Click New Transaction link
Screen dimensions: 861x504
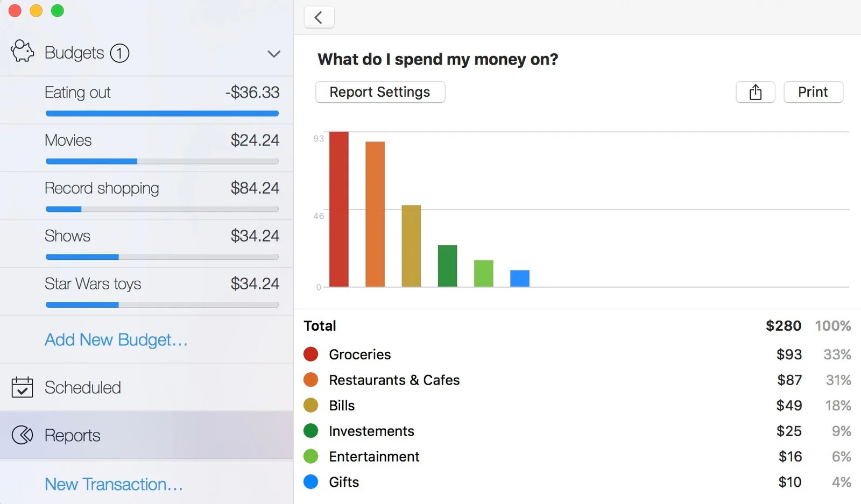pyautogui.click(x=114, y=484)
